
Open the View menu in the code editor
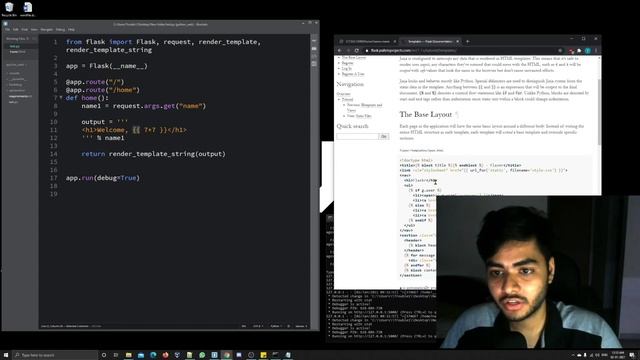[x=34, y=29]
